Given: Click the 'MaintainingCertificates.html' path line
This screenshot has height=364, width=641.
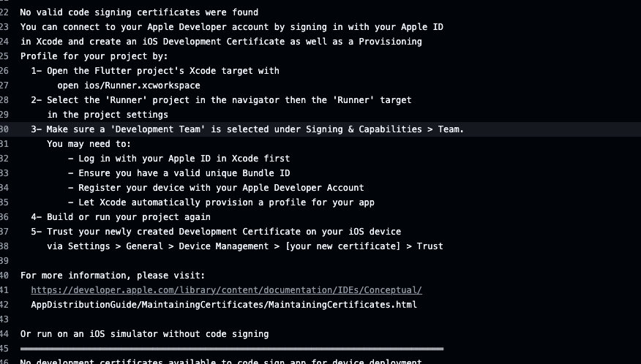Looking at the screenshot, I should point(224,305).
